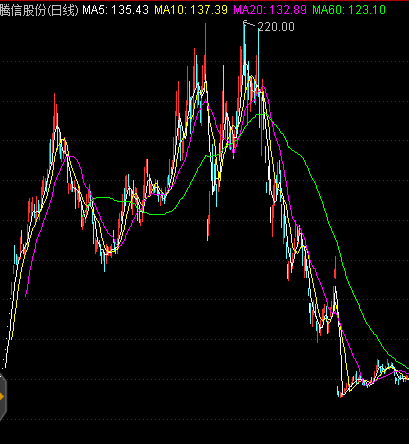Viewport: 409px width, 444px height.
Task: Select the MA10: 137.39 indicator label
Action: 191,10
